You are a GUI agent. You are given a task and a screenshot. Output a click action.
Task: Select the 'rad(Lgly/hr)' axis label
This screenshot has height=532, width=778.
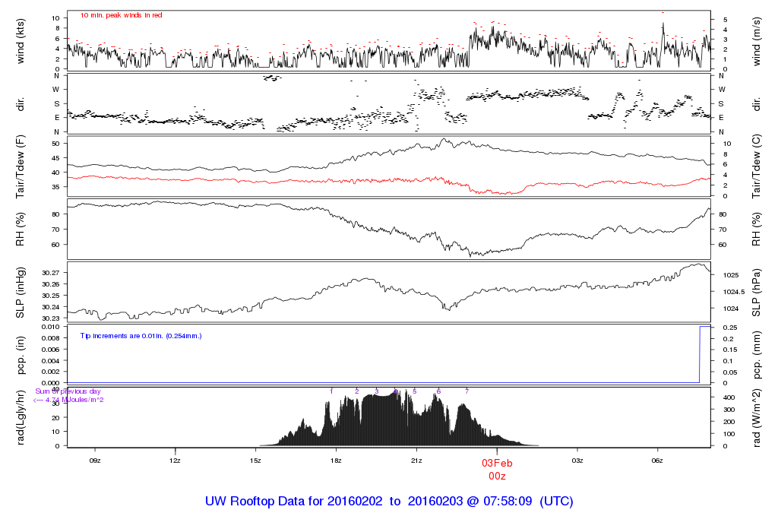click(x=21, y=417)
